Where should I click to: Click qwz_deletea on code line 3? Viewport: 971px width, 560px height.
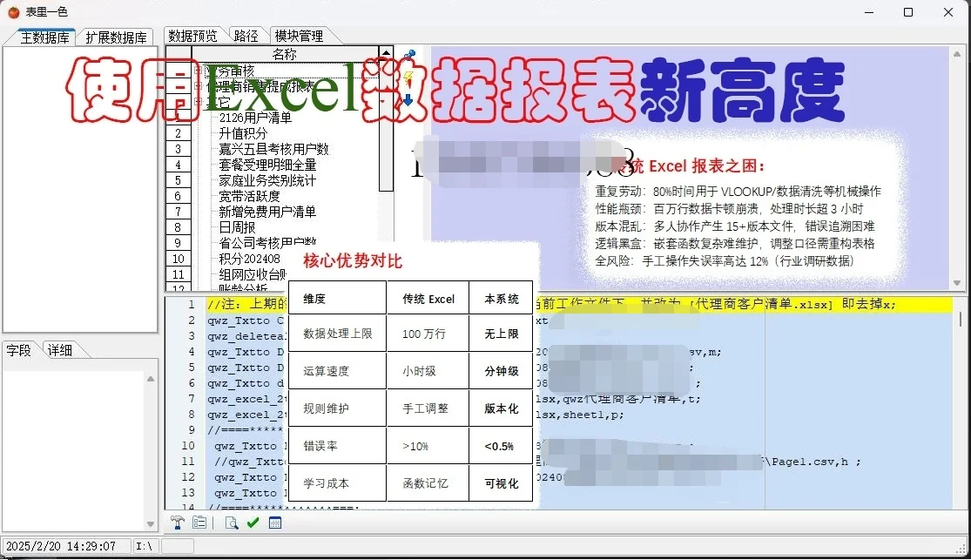[246, 336]
